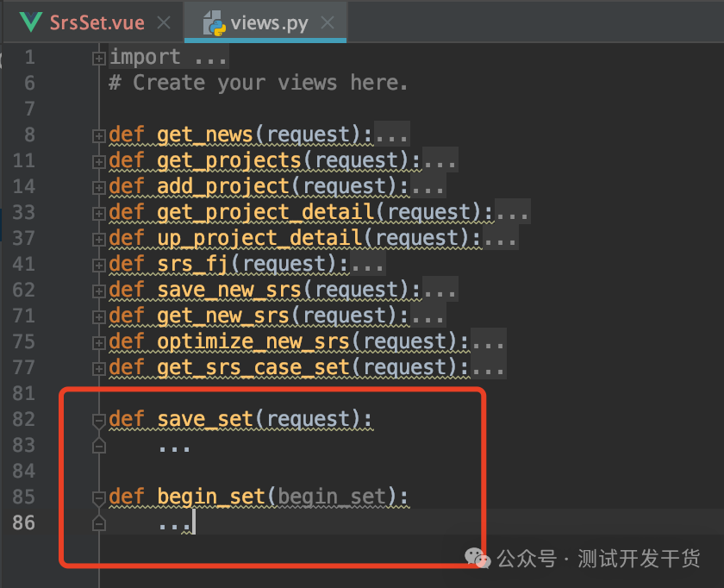The width and height of the screenshot is (724, 588).
Task: Expand the srs_fj function fold
Action: pyautogui.click(x=98, y=266)
